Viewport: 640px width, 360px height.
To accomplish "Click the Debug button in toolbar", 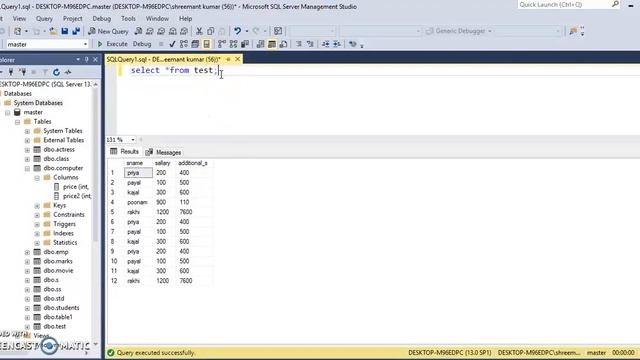I will 142,44.
